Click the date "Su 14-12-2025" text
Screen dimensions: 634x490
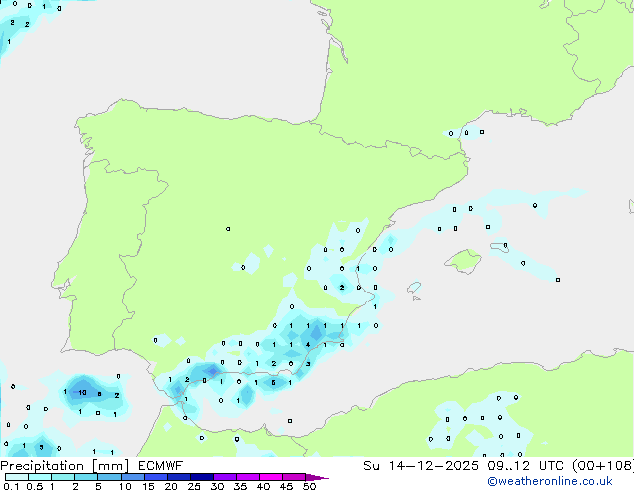click(421, 466)
